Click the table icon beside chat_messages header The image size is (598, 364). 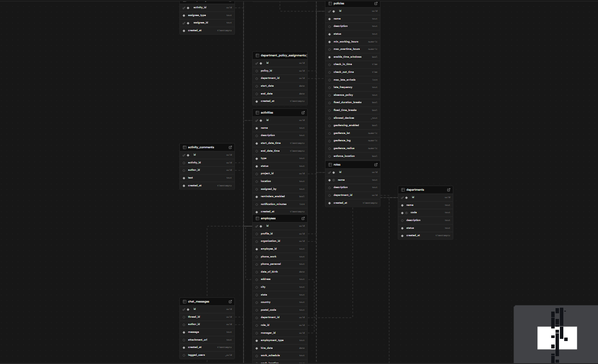click(x=184, y=302)
